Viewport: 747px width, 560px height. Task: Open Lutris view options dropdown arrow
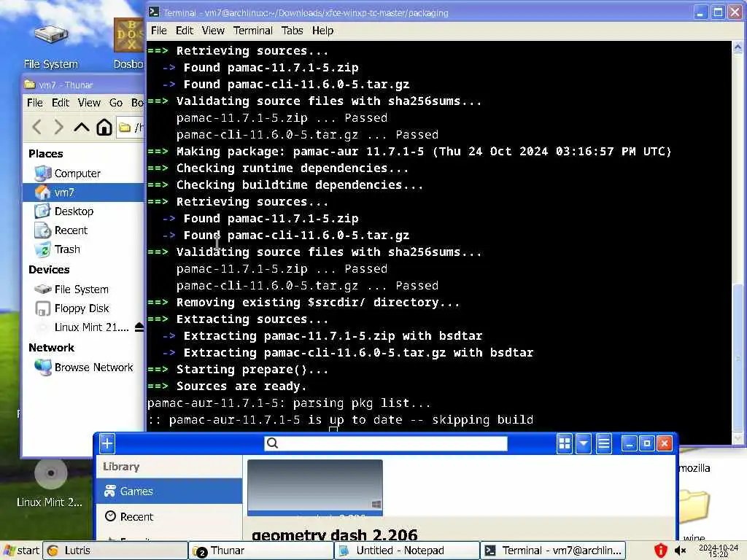(x=584, y=443)
